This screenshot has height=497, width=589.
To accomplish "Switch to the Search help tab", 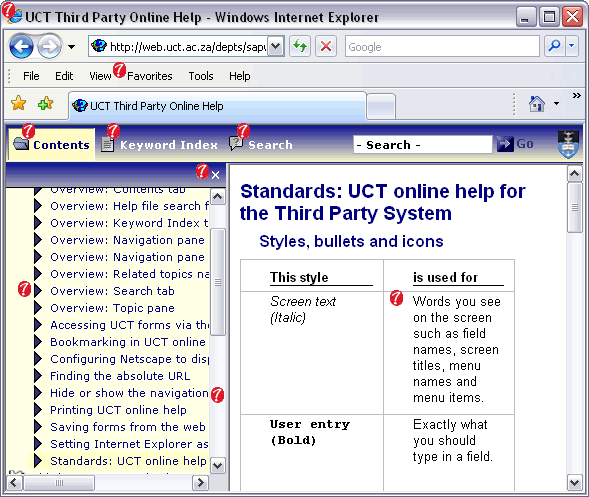I will coord(261,145).
